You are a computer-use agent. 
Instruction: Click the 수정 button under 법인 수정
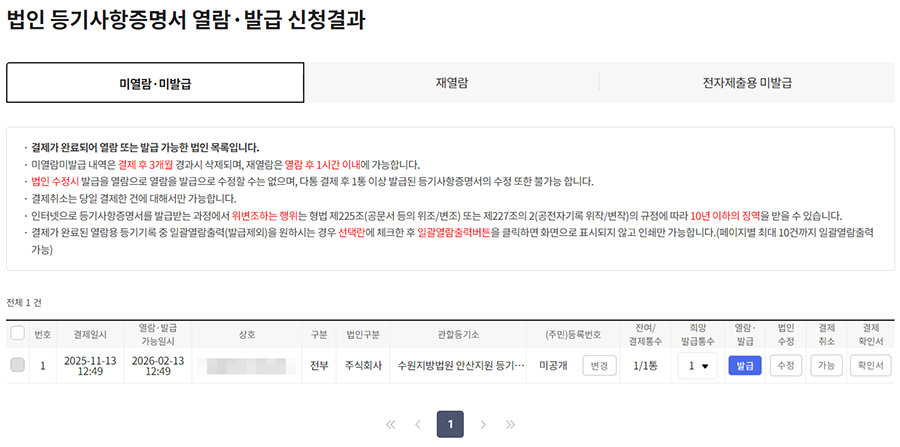point(785,367)
